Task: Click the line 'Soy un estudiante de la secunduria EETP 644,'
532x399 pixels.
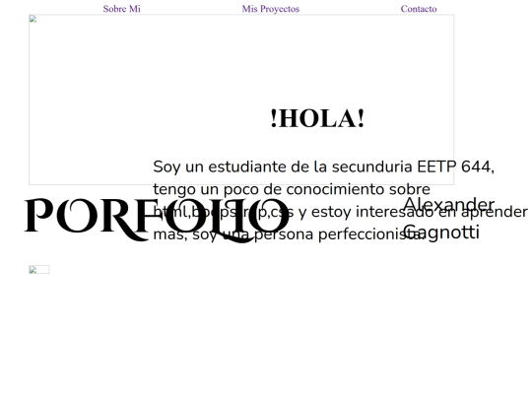Action: coord(323,166)
